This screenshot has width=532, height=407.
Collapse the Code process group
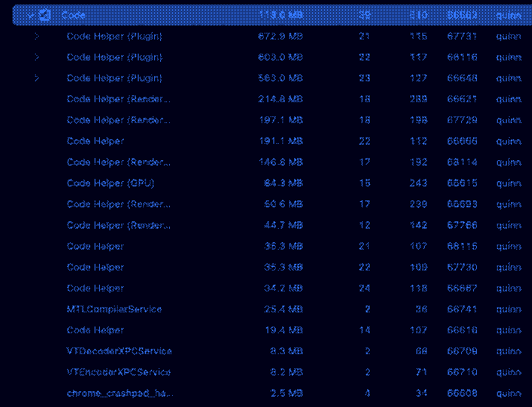click(31, 15)
